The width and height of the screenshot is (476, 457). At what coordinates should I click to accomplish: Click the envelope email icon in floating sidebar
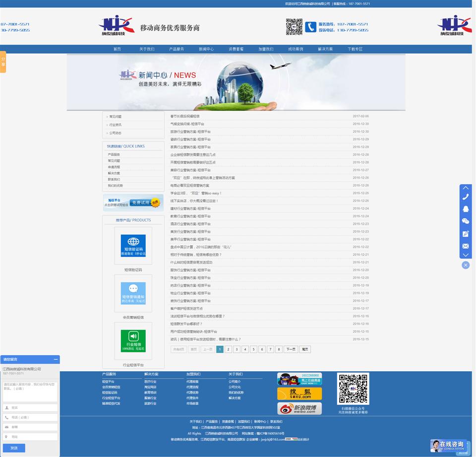[466, 246]
